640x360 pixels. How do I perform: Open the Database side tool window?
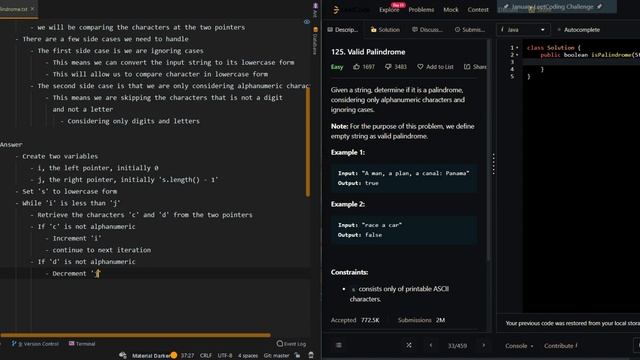pos(315,41)
